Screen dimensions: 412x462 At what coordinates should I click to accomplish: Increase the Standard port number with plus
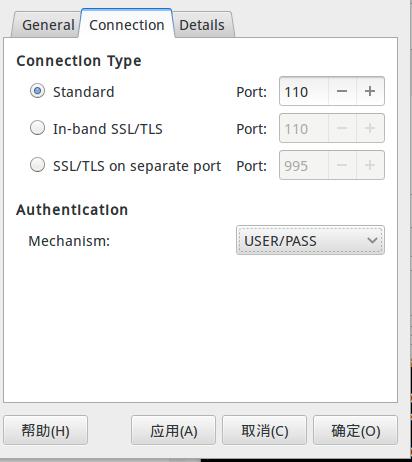point(370,91)
